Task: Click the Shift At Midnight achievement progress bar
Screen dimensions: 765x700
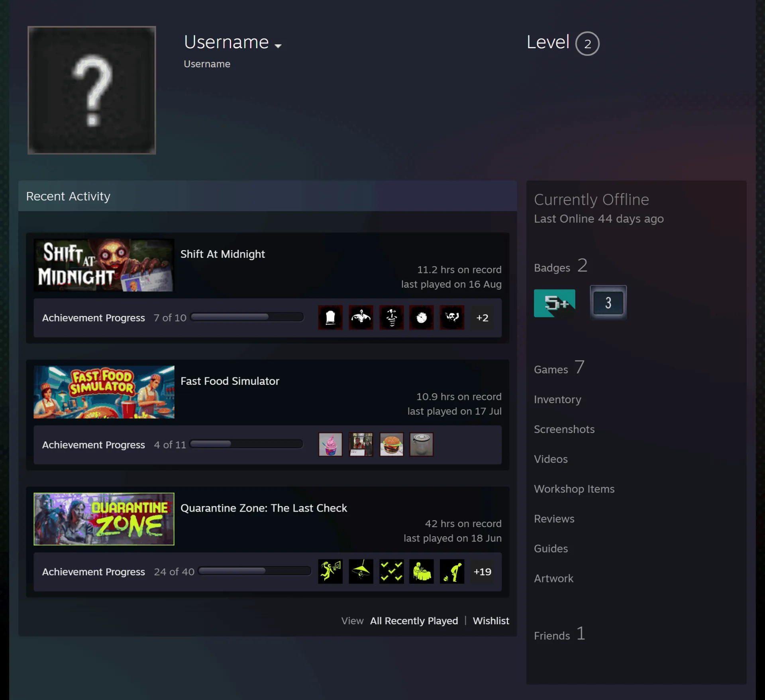Action: [x=247, y=317]
